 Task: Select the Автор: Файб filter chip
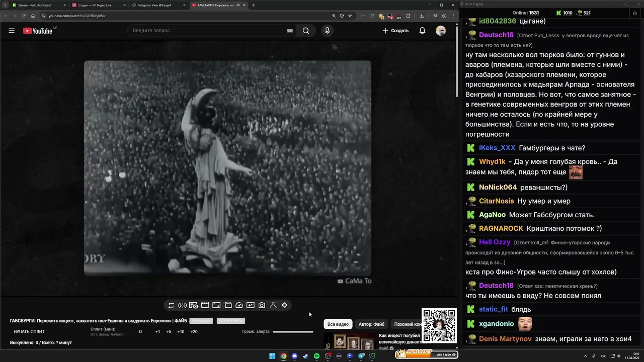(371, 324)
